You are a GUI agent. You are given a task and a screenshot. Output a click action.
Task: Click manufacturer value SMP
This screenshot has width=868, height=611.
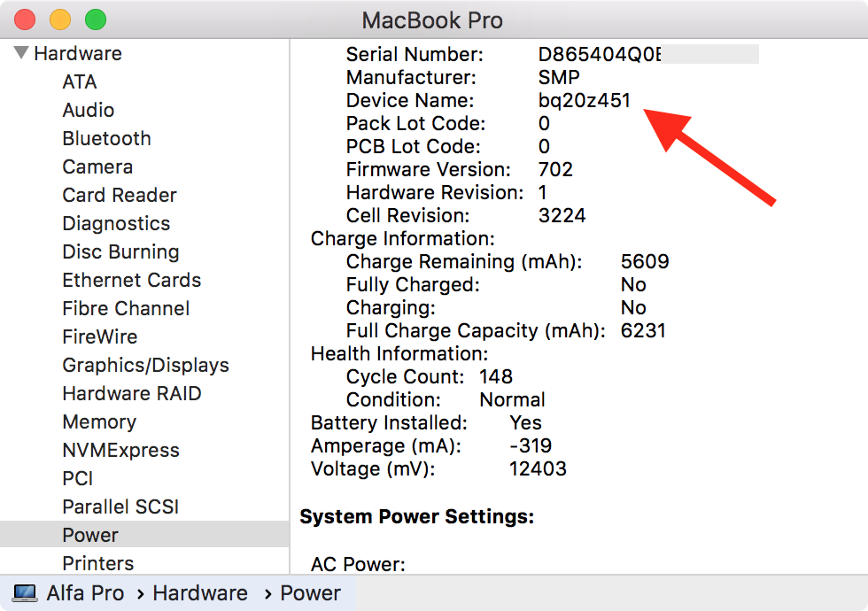[559, 78]
